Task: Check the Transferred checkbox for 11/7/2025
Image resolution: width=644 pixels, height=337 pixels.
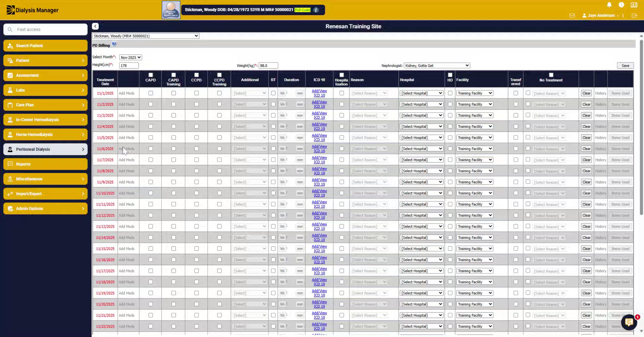Action: pos(516,160)
